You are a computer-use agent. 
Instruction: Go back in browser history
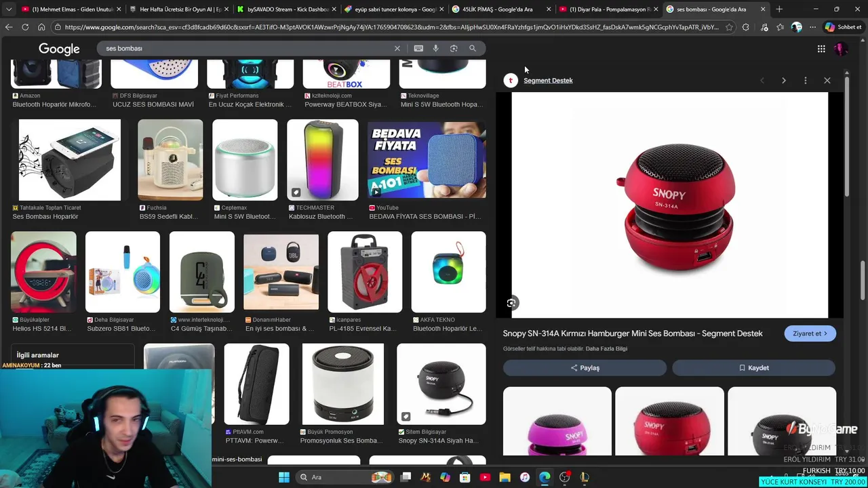[x=9, y=27]
